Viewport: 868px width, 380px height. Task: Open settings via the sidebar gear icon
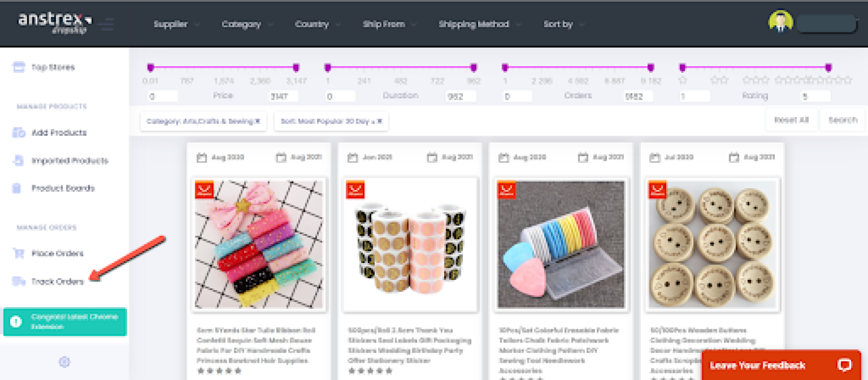(64, 362)
